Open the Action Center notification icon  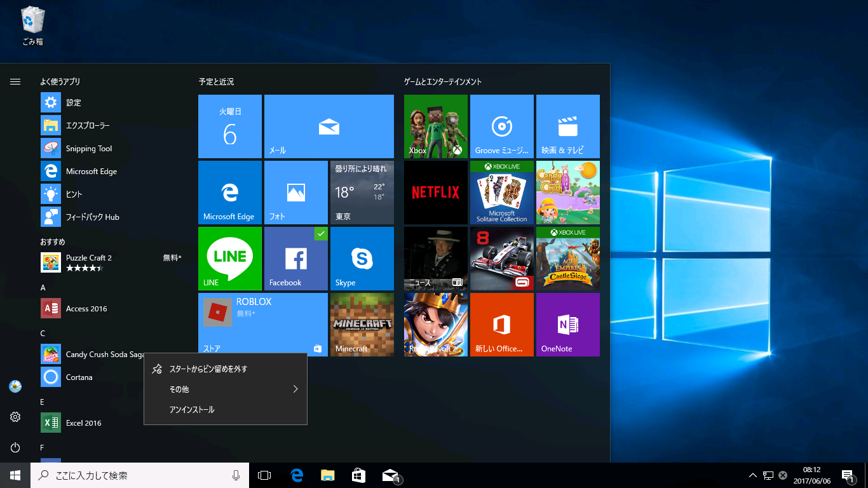point(847,475)
